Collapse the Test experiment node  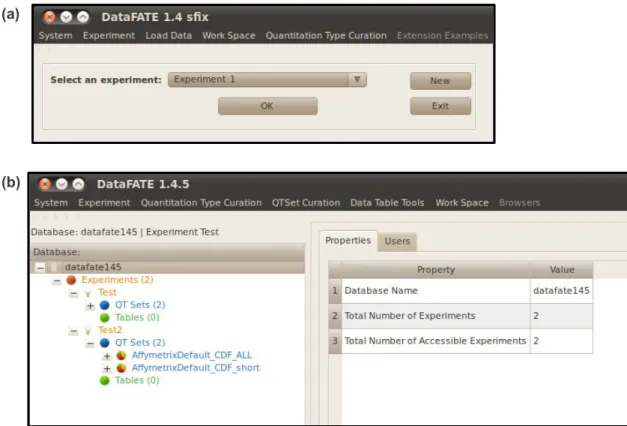tap(74, 294)
